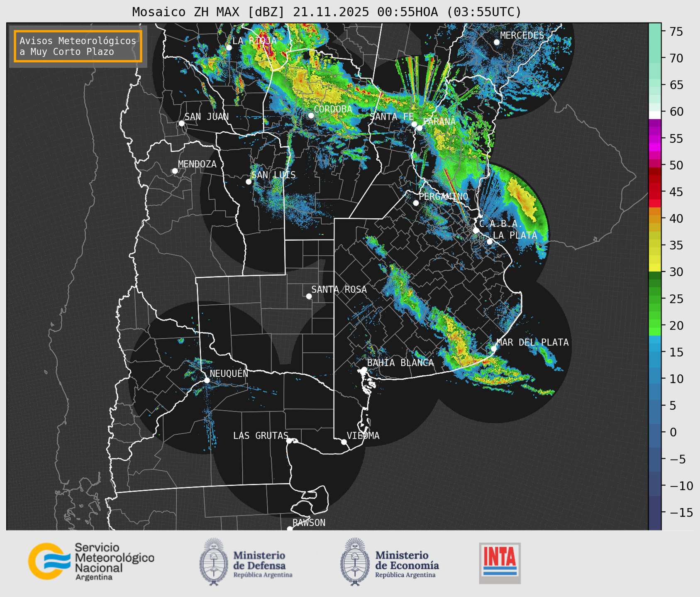Select the SANTA ROSA city marker
The image size is (700, 597).
tap(309, 296)
